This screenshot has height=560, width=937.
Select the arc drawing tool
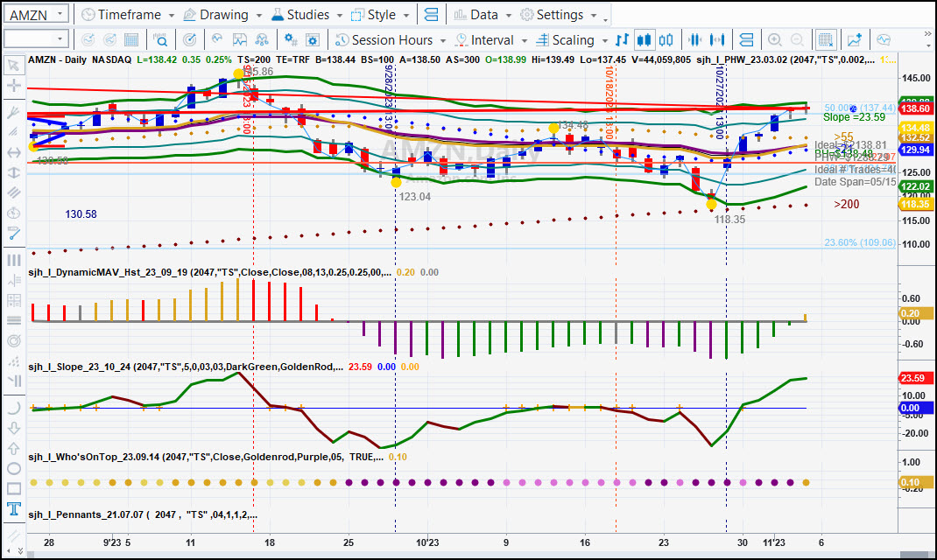13,408
